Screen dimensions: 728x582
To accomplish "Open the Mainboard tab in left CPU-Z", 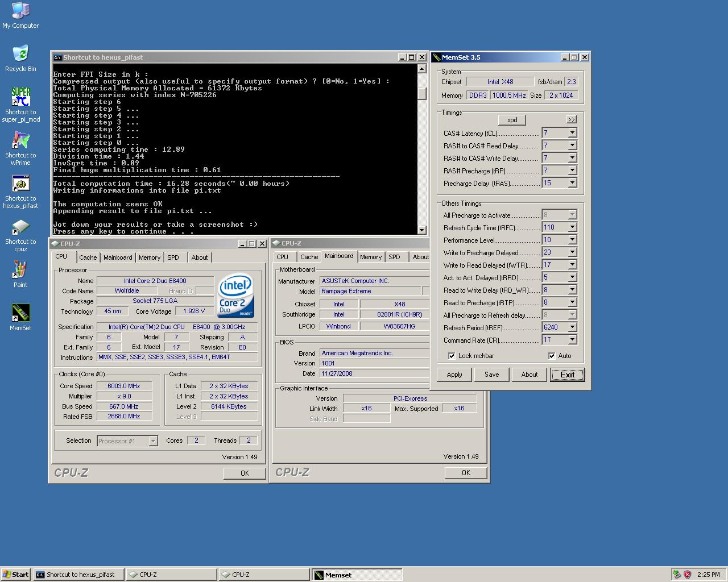I will (x=118, y=257).
